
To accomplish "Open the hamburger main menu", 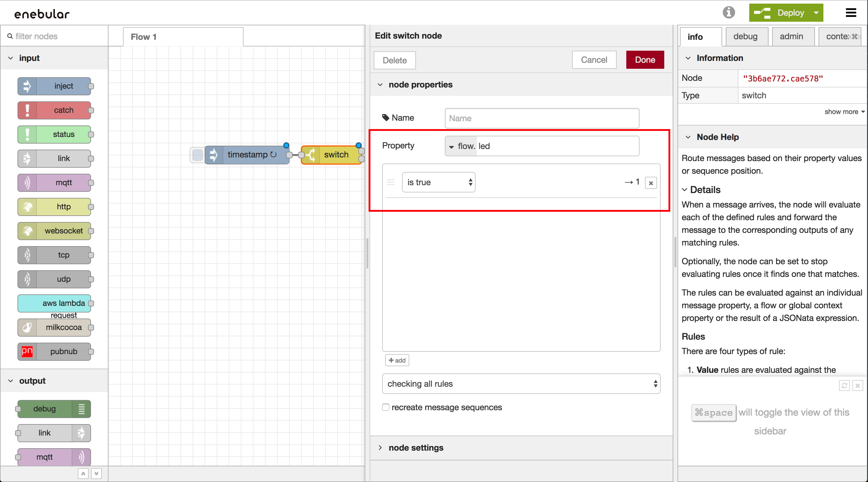I will click(851, 13).
